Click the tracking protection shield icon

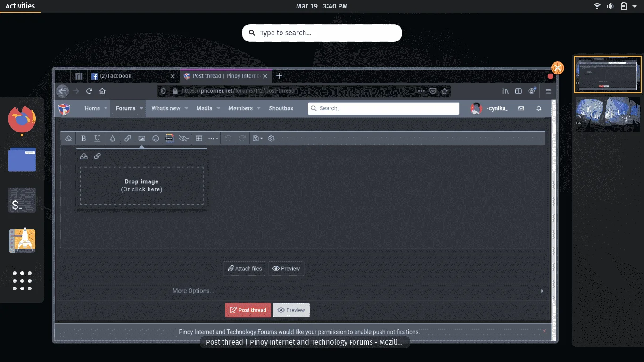[164, 91]
